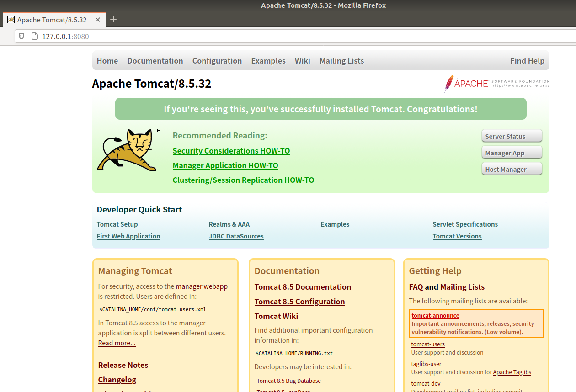The image size is (576, 392).
Task: Open the Home navigation item
Action: [107, 61]
